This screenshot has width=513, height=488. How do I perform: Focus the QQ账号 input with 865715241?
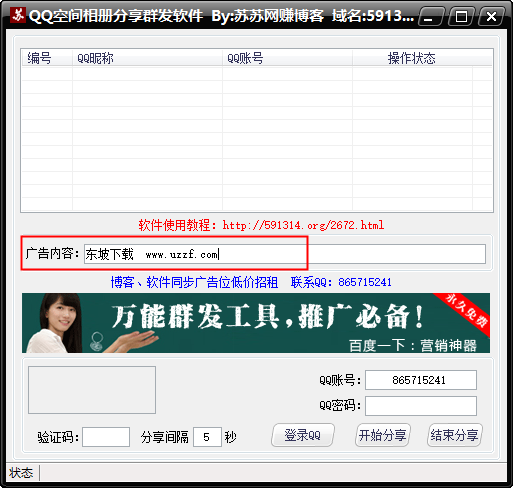(421, 380)
